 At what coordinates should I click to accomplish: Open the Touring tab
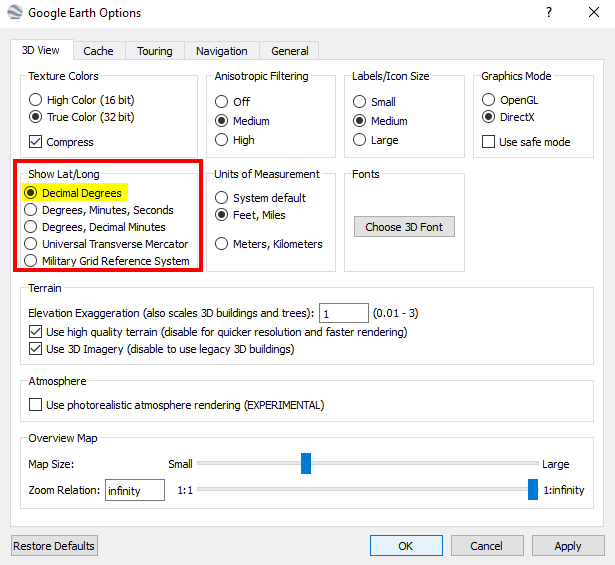155,51
